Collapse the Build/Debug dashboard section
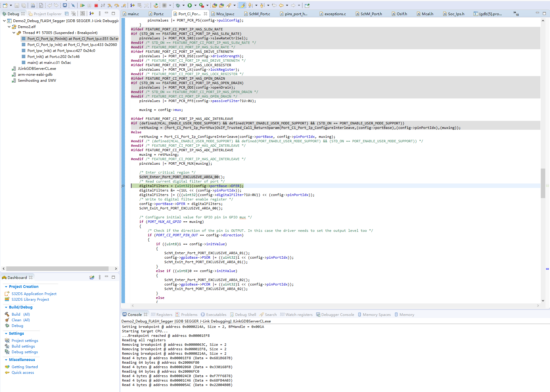 (7, 307)
